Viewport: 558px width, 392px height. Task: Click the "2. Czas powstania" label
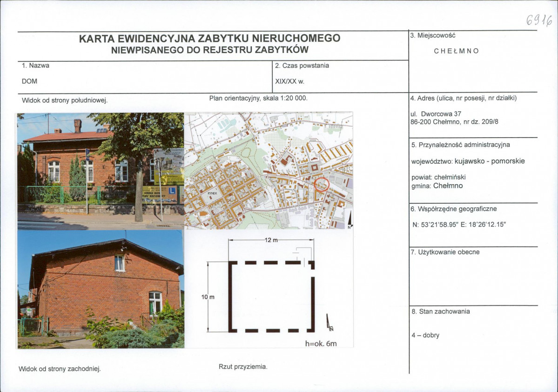(302, 66)
